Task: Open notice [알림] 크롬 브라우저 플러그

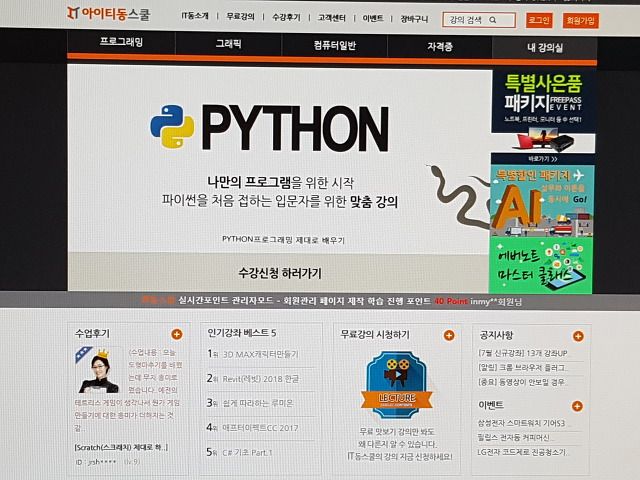Action: click(523, 368)
